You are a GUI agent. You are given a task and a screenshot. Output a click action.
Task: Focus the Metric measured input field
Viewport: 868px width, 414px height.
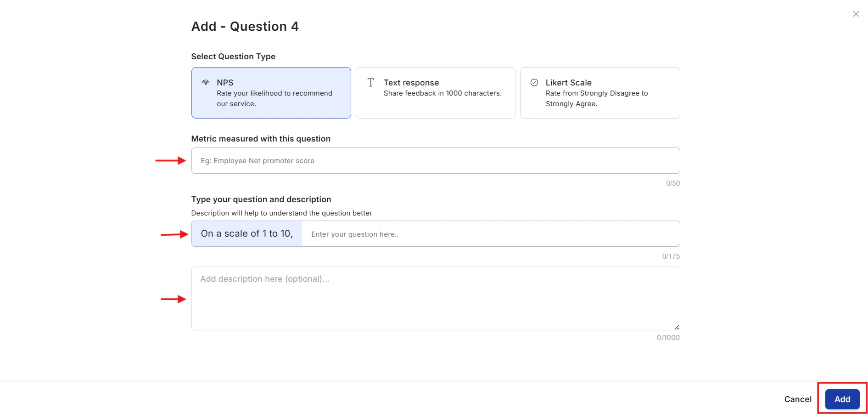436,161
